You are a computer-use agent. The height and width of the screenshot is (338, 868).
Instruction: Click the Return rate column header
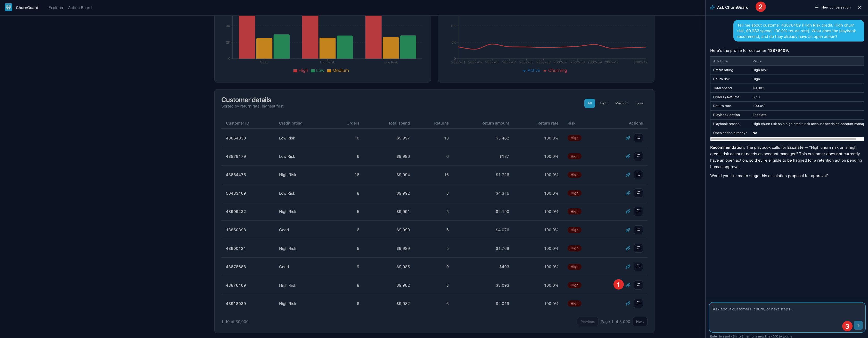(547, 123)
